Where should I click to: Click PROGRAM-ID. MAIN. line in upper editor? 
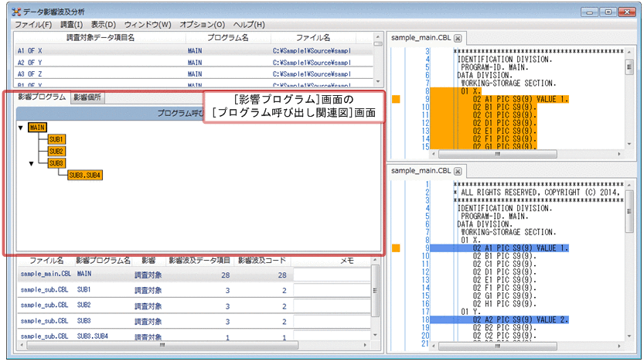tap(495, 67)
